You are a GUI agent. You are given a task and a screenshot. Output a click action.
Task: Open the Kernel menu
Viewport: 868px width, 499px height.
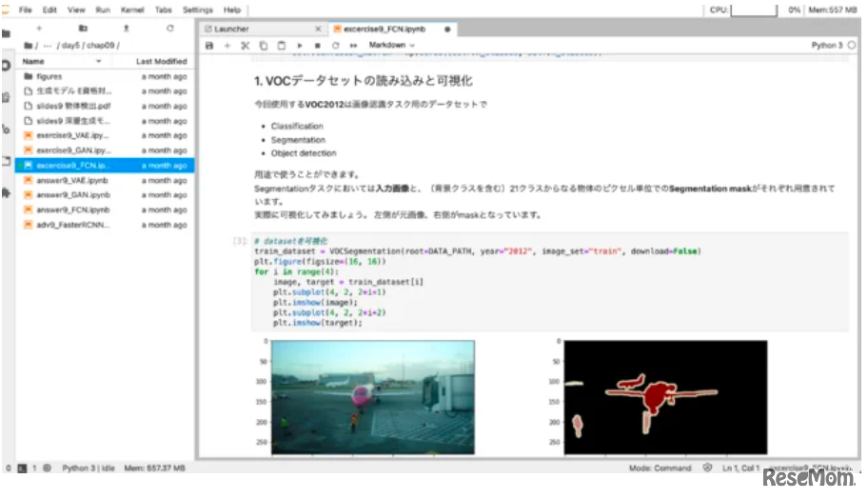coord(132,9)
